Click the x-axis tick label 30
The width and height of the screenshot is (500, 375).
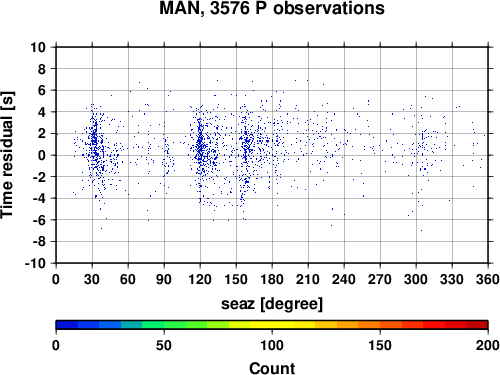pos(92,279)
